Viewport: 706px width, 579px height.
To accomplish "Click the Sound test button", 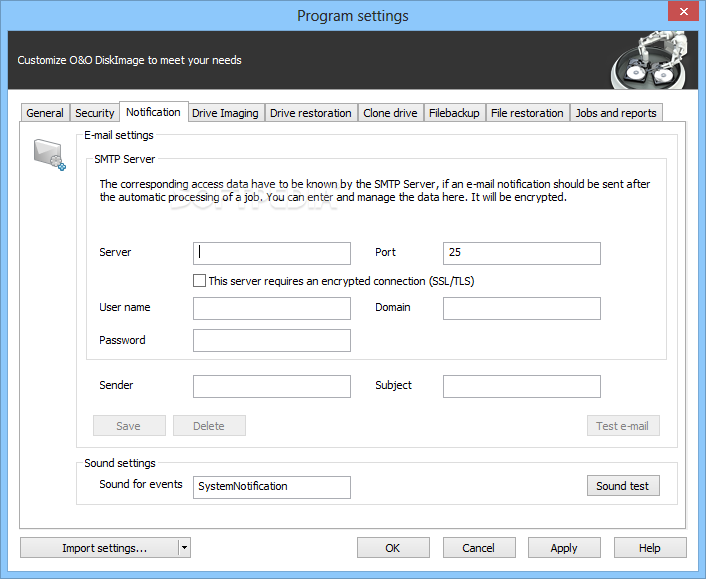I will 623,486.
